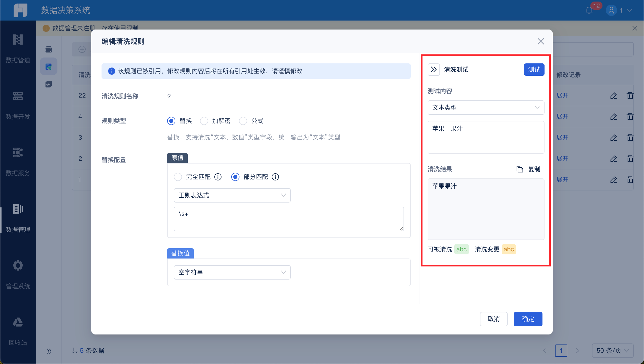Click the info icon next to 部分匹配
Screen dimensions: 644x364
tap(275, 177)
